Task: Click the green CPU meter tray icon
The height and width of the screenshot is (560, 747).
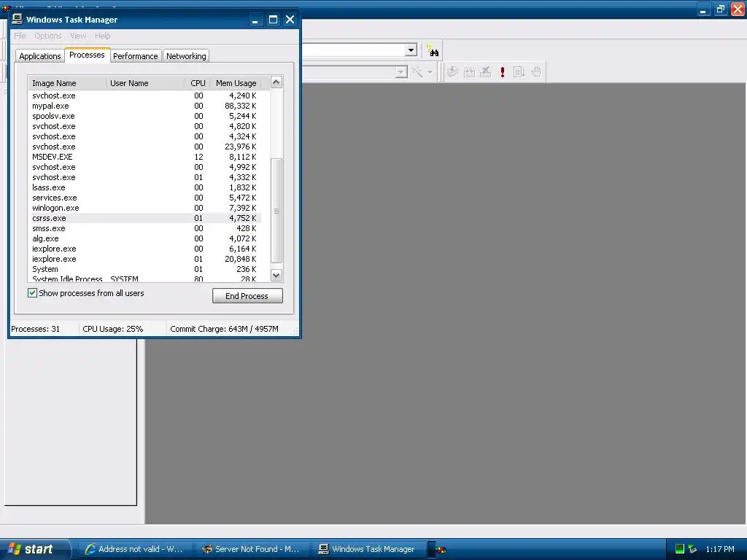Action: pos(680,549)
